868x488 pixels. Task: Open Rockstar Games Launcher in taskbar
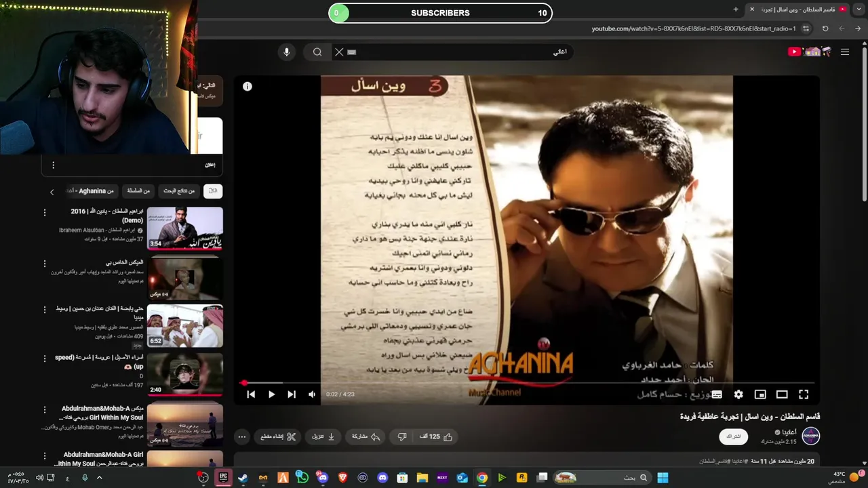click(521, 478)
